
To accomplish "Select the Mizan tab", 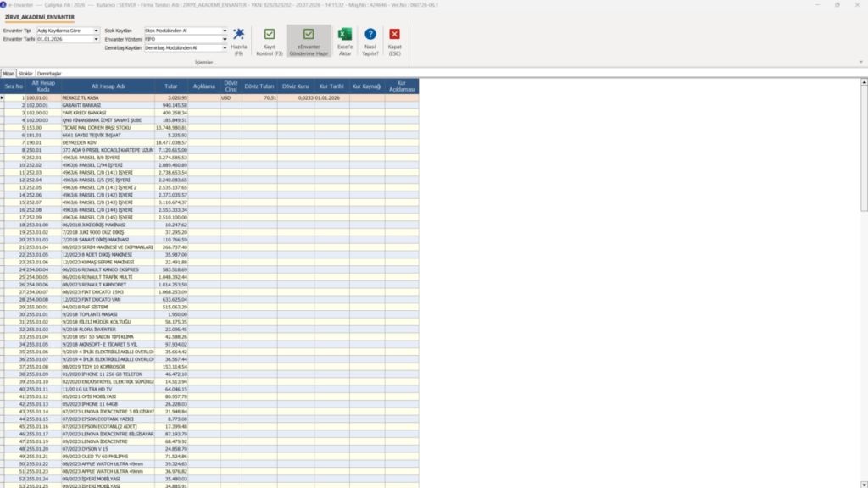I will tap(8, 74).
